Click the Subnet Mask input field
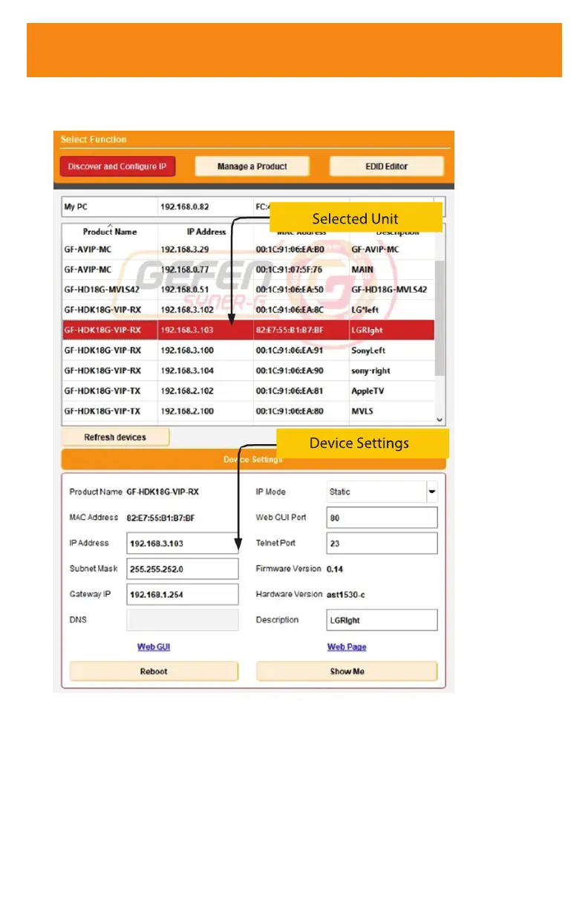Viewport: 588px width, 909px height. point(182,569)
